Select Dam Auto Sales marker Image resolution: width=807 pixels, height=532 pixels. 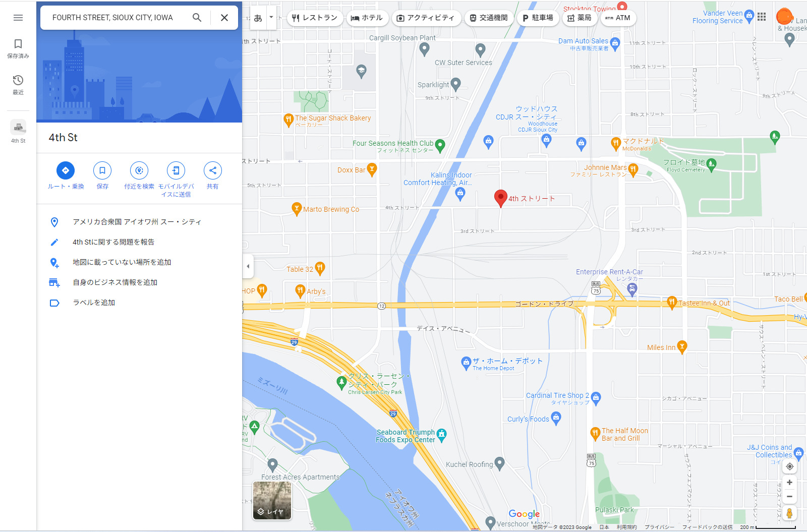[x=615, y=43]
